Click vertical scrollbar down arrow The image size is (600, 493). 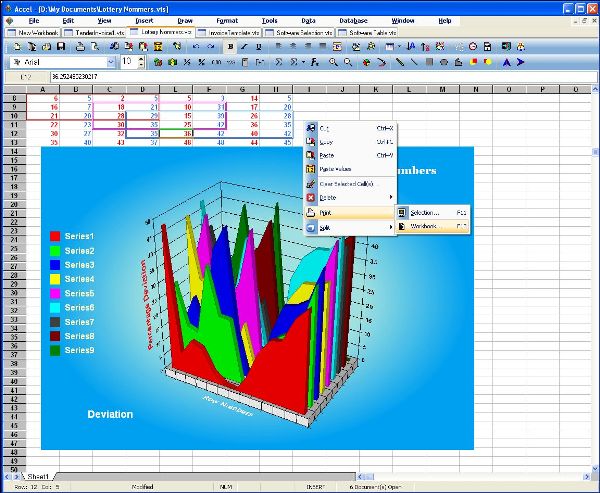pos(595,468)
